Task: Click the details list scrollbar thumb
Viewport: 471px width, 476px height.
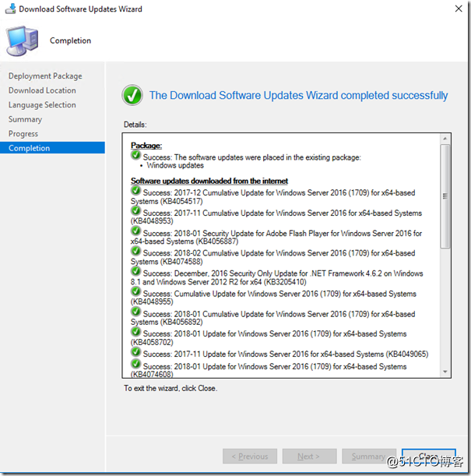Action: 445,196
